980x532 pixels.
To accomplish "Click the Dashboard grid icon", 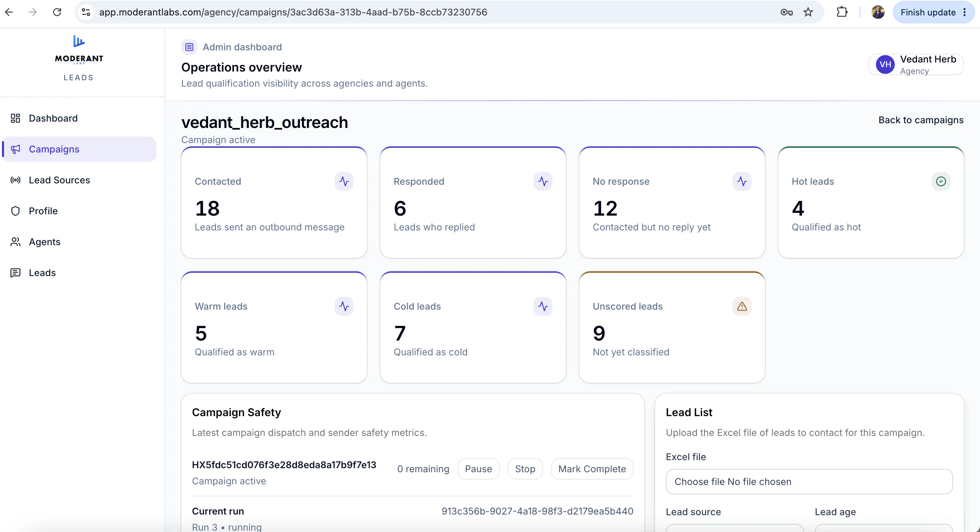I will click(x=15, y=119).
